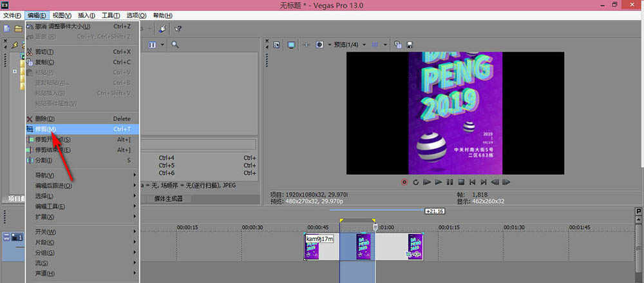This screenshot has width=644, height=283.
Task: Click the go to end button
Action: pyautogui.click(x=484, y=182)
